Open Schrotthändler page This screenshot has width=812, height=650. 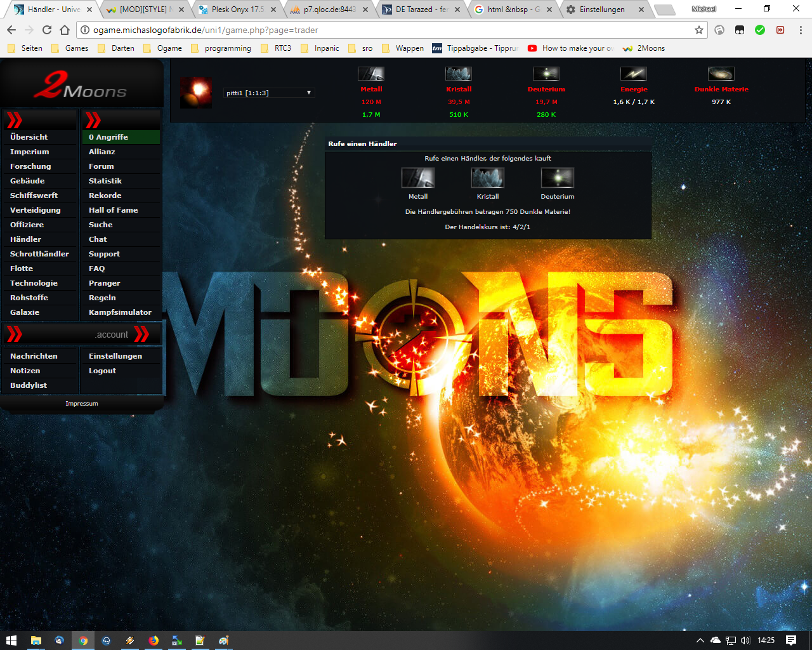tap(41, 254)
